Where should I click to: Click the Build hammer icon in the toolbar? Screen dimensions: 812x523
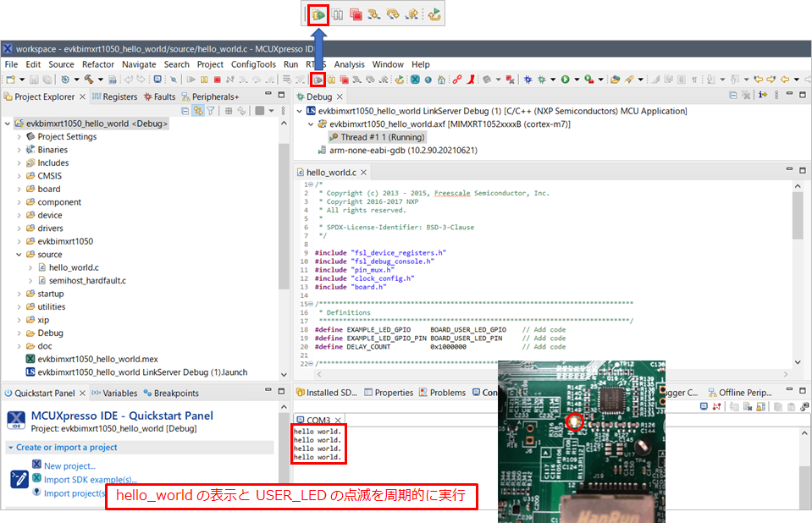point(89,80)
